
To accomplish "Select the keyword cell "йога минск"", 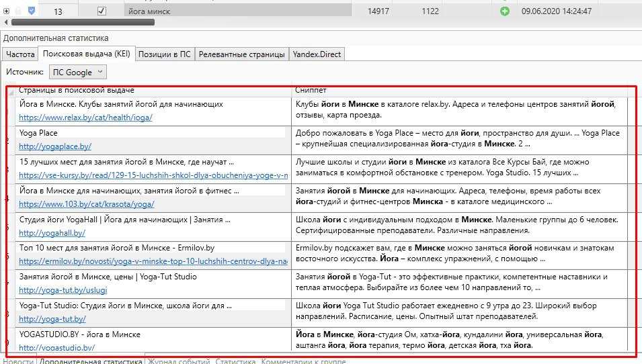I will click(x=237, y=11).
